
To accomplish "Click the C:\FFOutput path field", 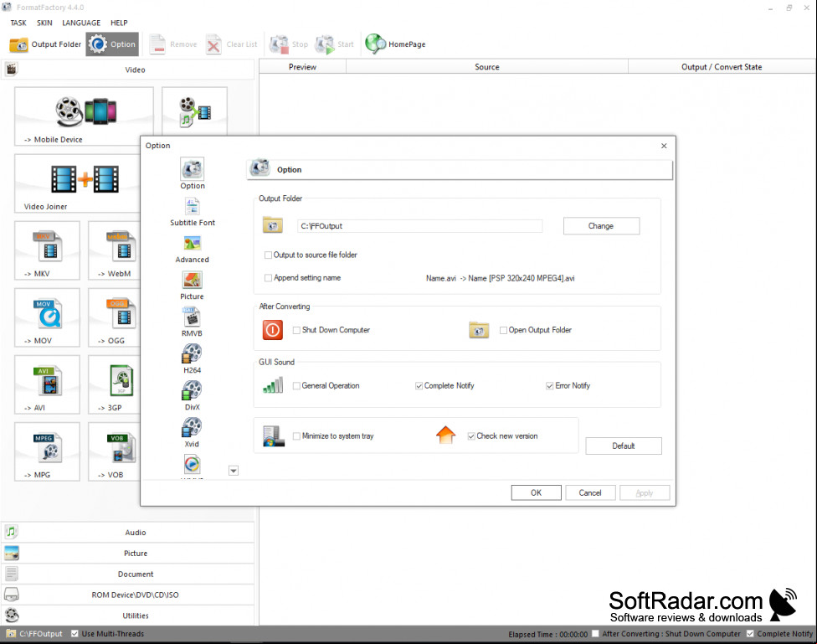I will 420,226.
